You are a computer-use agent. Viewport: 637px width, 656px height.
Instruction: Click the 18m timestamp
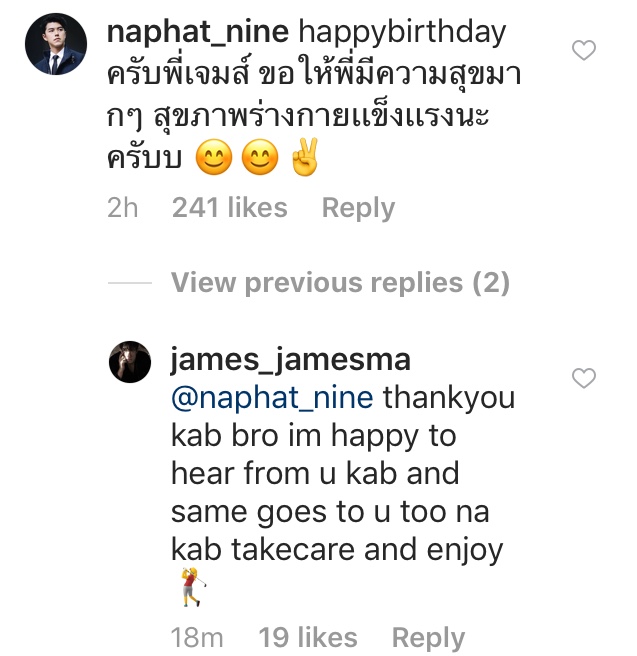click(199, 638)
